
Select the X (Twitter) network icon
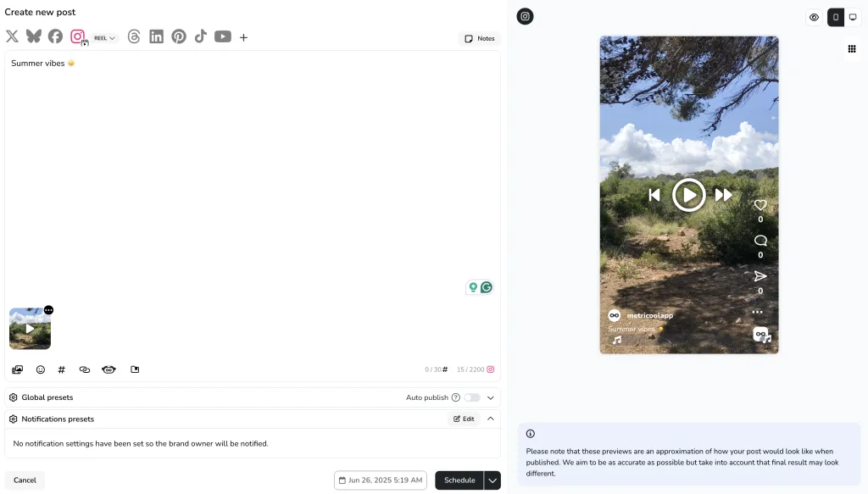[12, 36]
